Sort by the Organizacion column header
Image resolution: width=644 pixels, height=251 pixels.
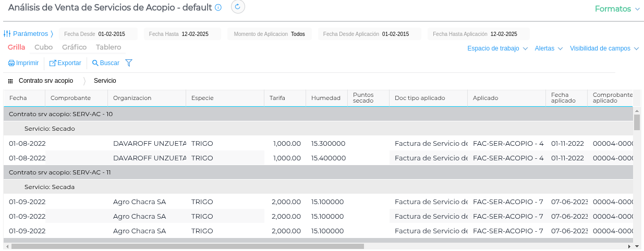(132, 98)
